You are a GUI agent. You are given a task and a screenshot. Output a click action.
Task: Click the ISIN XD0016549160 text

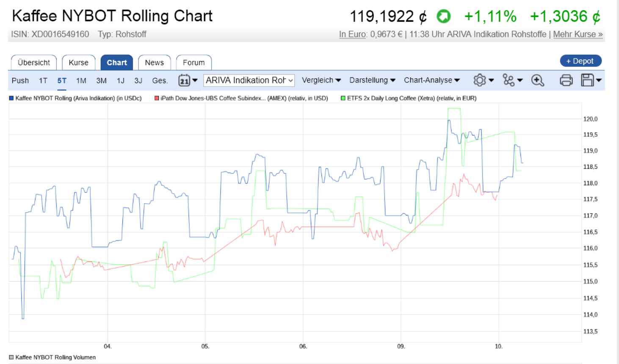50,34
